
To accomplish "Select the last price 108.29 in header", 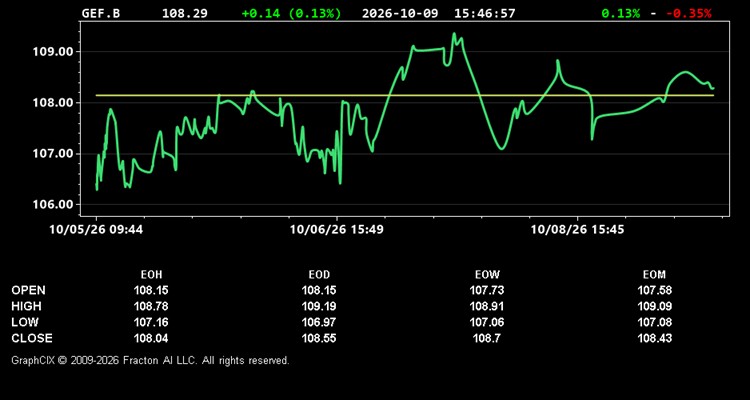I will click(185, 13).
